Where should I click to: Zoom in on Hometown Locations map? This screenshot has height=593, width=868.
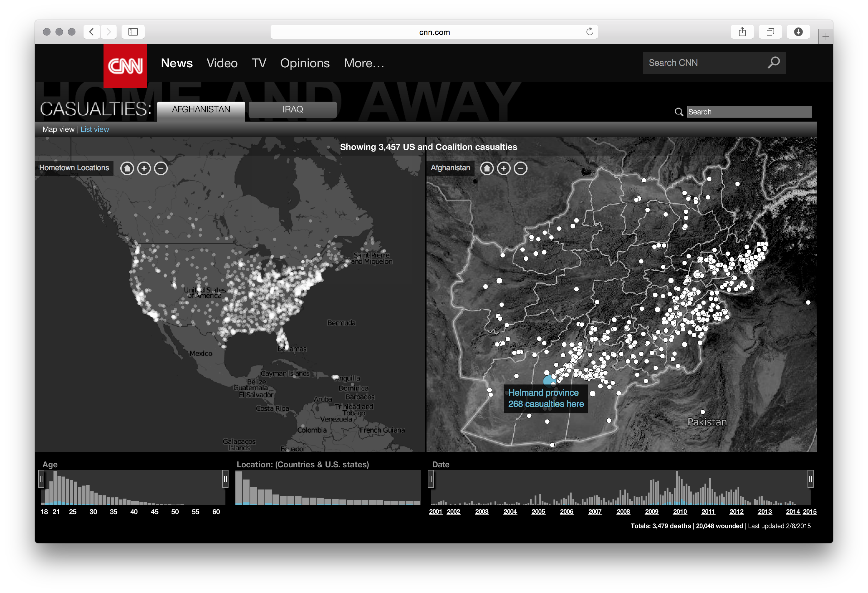144,168
